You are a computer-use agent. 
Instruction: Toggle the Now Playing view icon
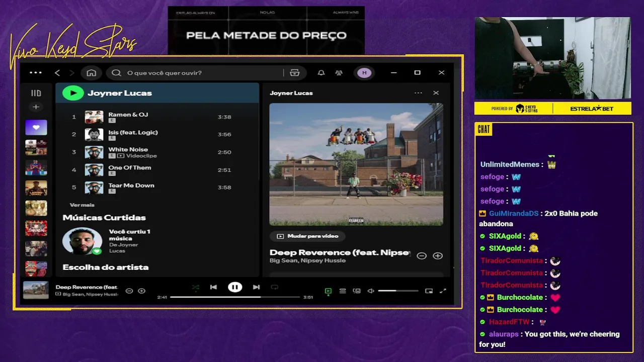click(328, 291)
